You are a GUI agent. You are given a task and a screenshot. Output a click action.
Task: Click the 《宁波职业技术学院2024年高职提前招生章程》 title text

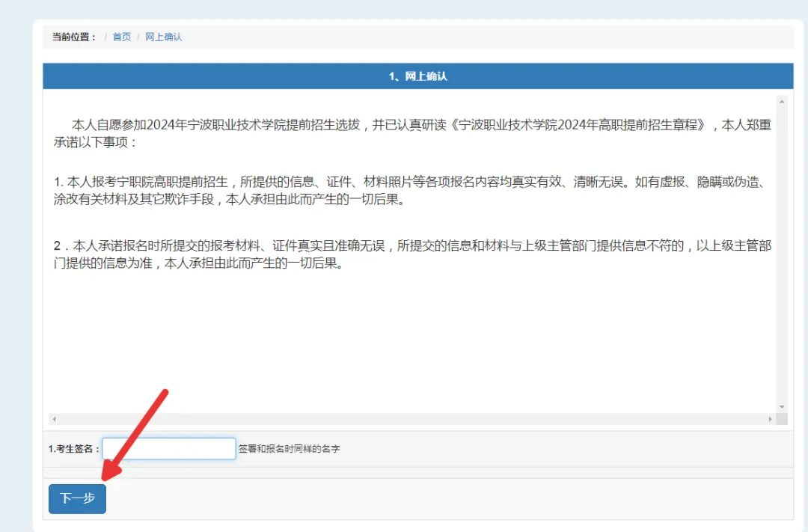coord(580,125)
